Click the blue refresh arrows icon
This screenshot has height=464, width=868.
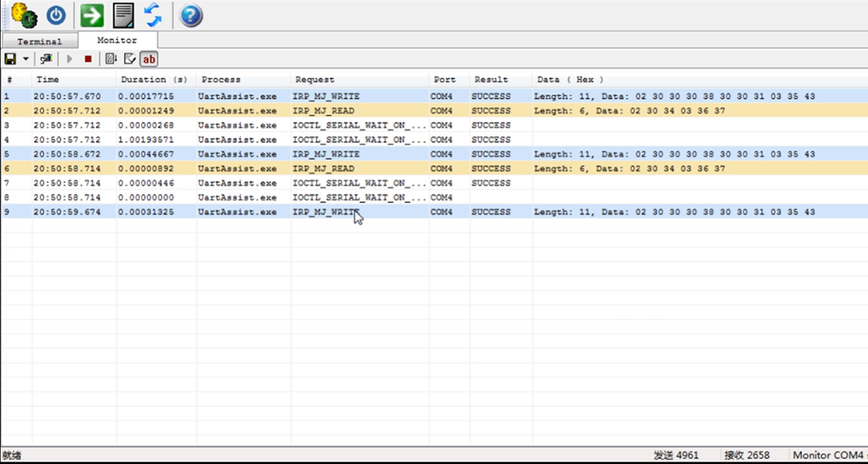154,15
